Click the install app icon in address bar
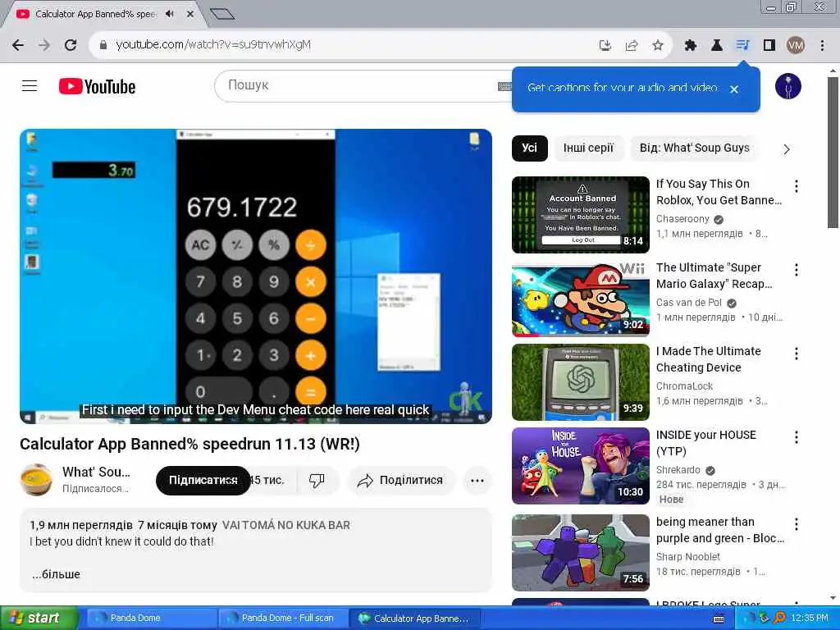 pos(605,46)
